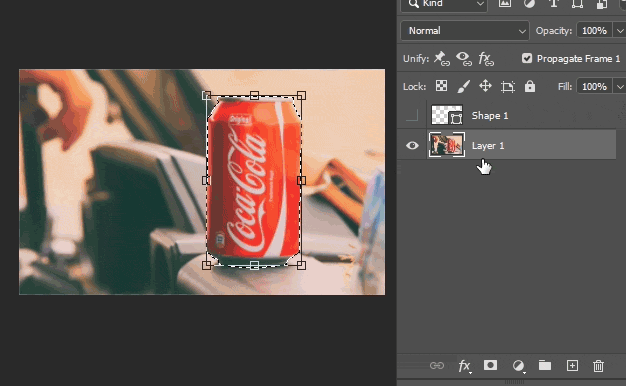Hide Layer 1 with the eye icon
Image resolution: width=626 pixels, height=386 pixels.
tap(412, 146)
